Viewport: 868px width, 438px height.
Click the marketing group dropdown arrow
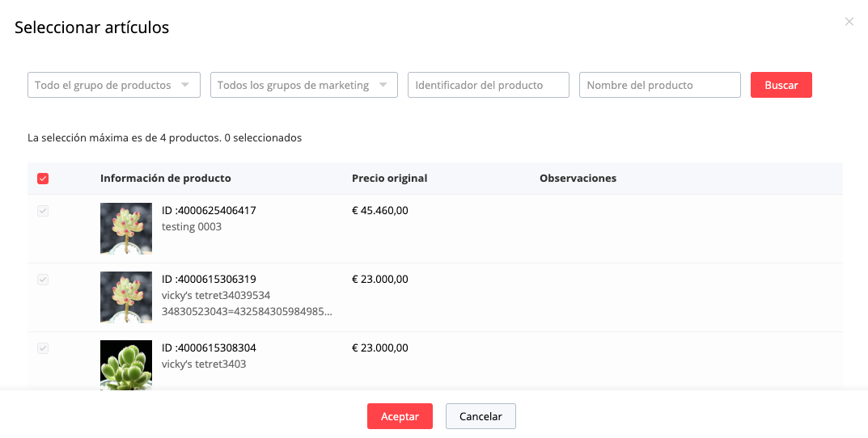tap(383, 85)
